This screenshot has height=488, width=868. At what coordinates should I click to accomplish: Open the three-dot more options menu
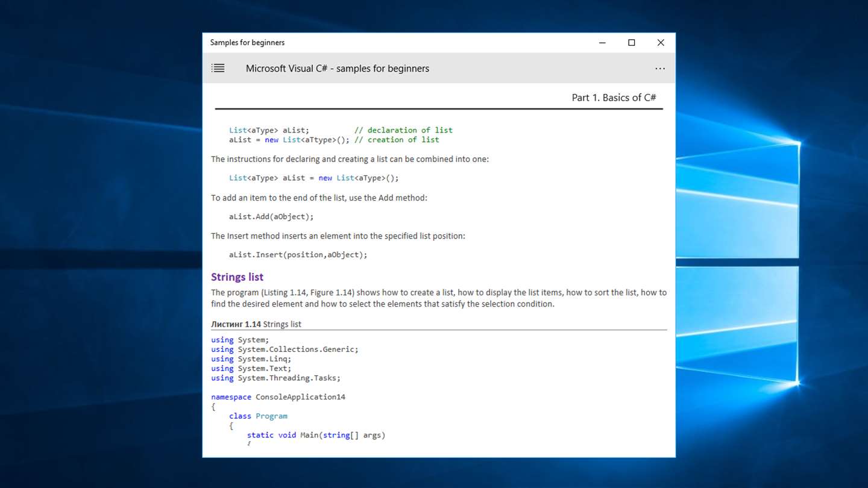pos(660,69)
